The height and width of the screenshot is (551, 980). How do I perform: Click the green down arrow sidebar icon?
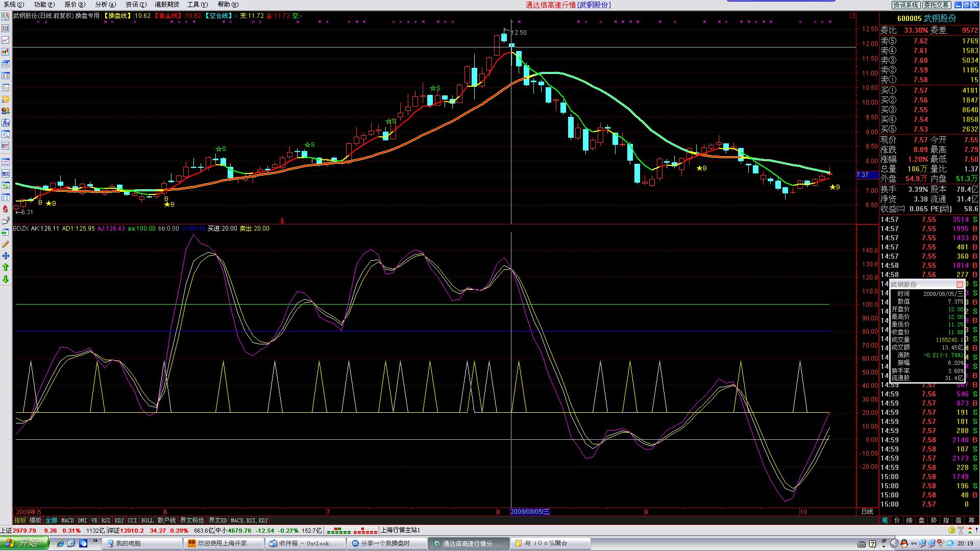pyautogui.click(x=6, y=279)
